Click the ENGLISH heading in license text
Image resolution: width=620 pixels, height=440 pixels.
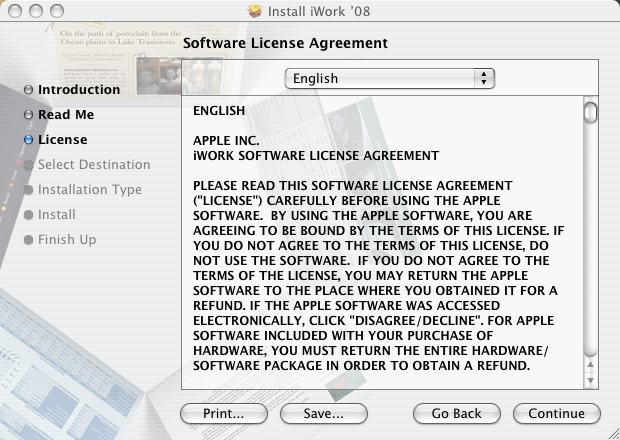tap(219, 110)
